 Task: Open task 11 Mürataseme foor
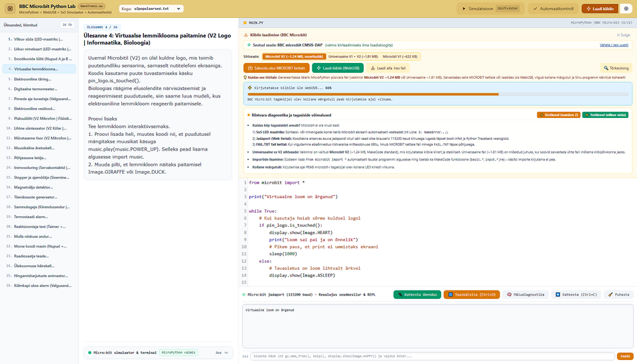pyautogui.click(x=39, y=138)
